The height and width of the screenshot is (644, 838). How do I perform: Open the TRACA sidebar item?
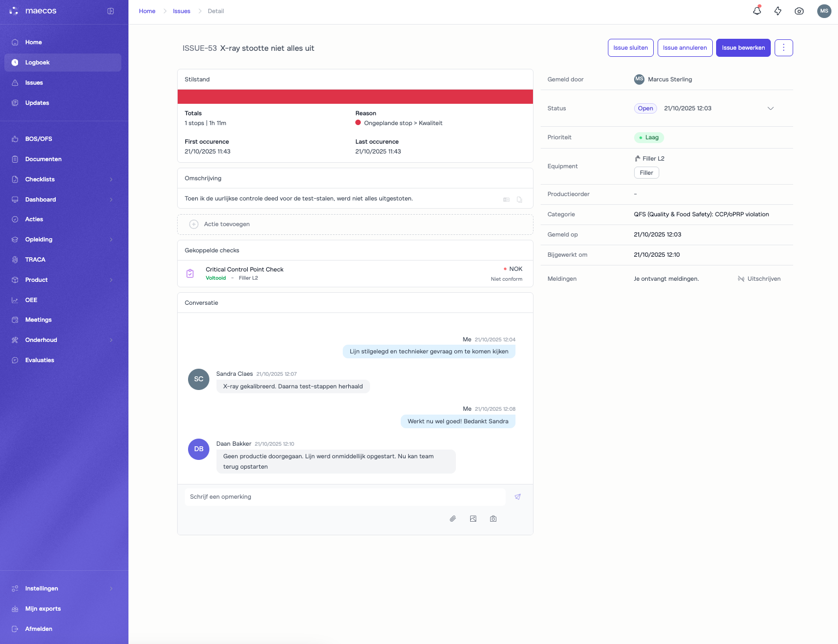click(x=35, y=260)
